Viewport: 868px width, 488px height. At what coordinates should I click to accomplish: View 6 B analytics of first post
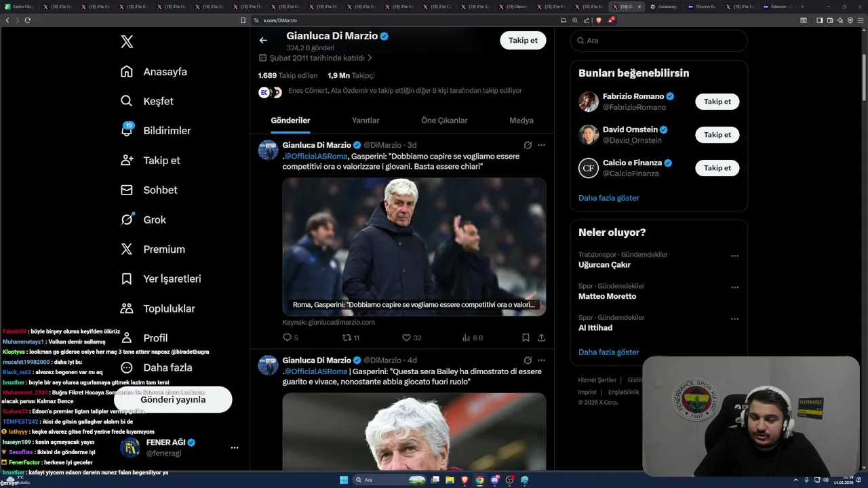(472, 338)
